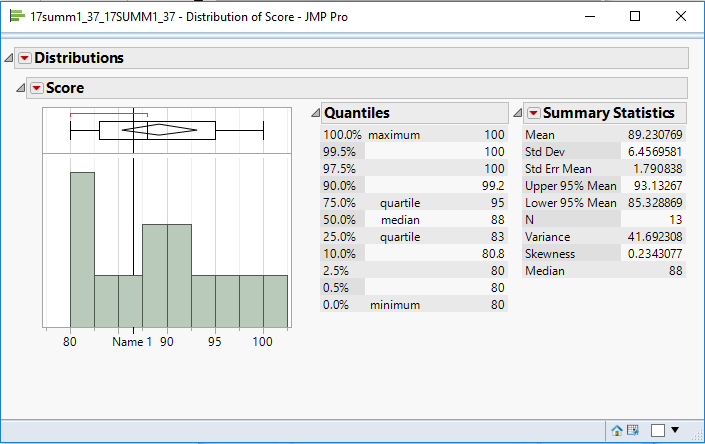Click the Mean value 89.230769
Screen dimensions: 705x444
654,134
